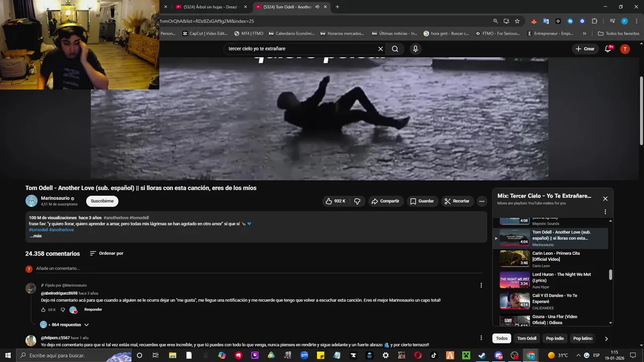Open Marinosaurio channel avatar
This screenshot has height=362, width=644.
coord(31,201)
